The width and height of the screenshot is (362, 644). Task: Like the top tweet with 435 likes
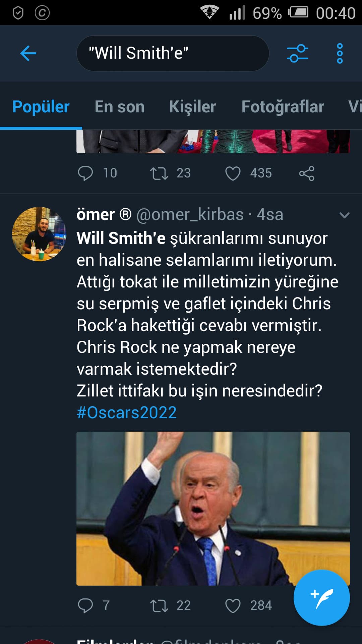pyautogui.click(x=233, y=173)
